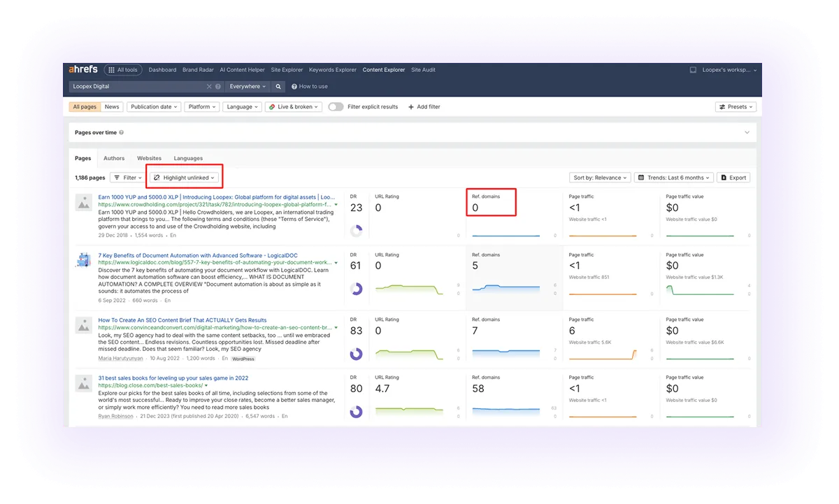Open the All tools grid menu
This screenshot has height=504, width=839.
pos(123,70)
